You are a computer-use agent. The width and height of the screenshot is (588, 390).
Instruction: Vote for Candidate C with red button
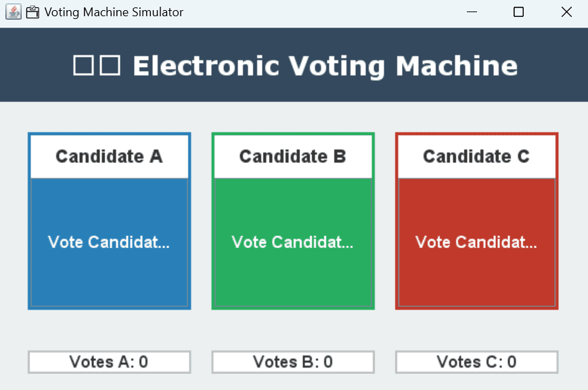pyautogui.click(x=476, y=243)
